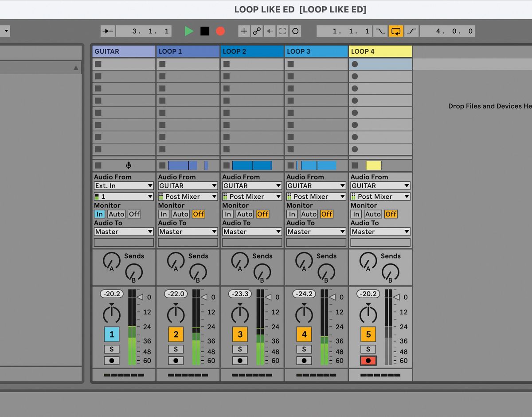The width and height of the screenshot is (532, 417).
Task: Open LOOP 1 Audio From GUITAR dropdown
Action: coord(188,186)
